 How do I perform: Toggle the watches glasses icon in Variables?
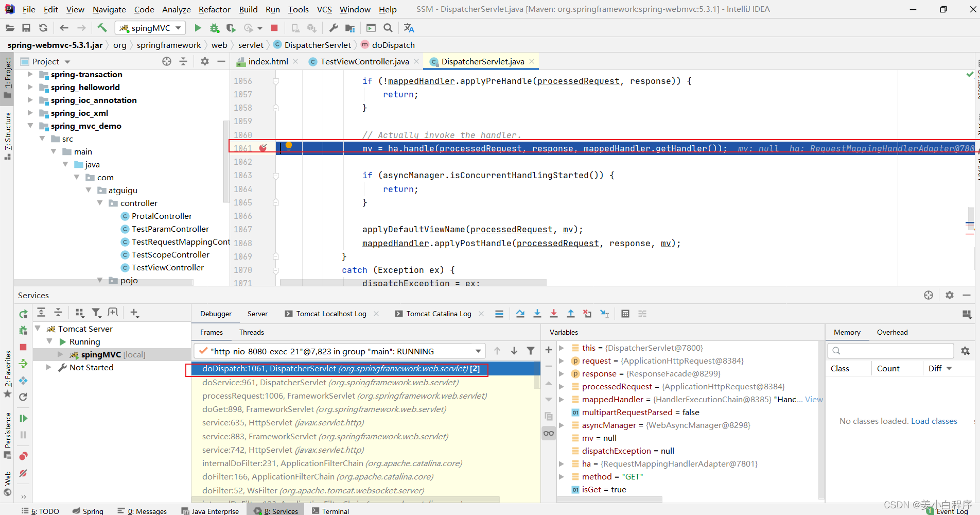pos(549,433)
